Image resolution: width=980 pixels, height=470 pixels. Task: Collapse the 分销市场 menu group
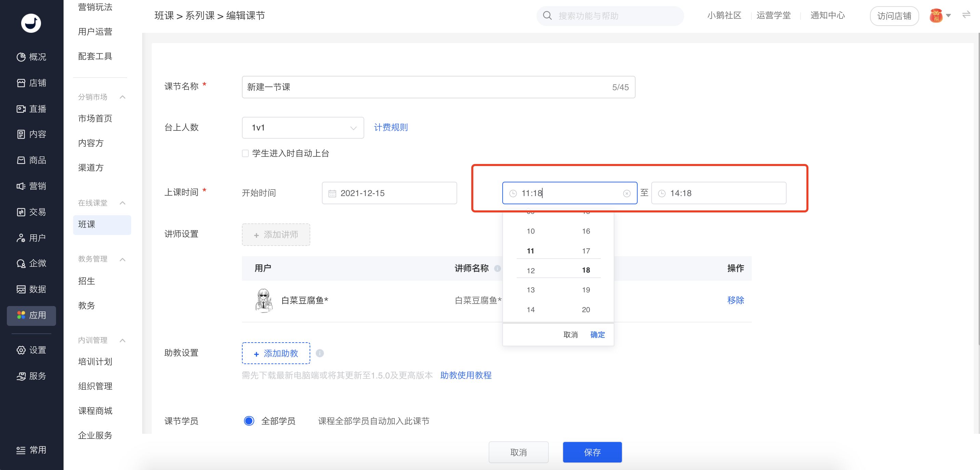(122, 97)
